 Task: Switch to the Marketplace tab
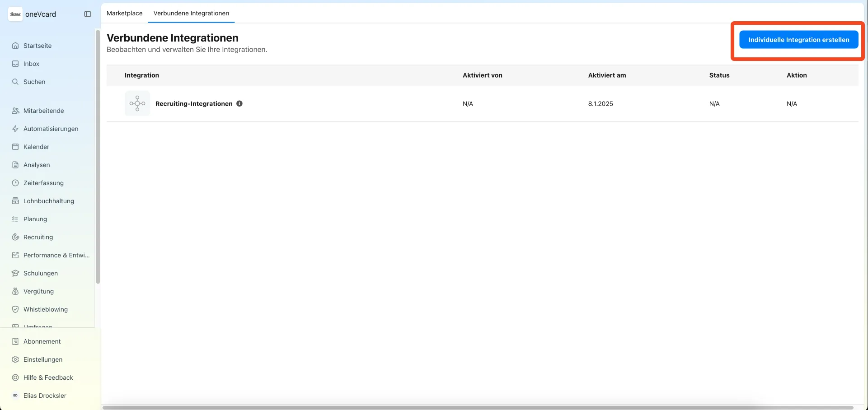(125, 13)
